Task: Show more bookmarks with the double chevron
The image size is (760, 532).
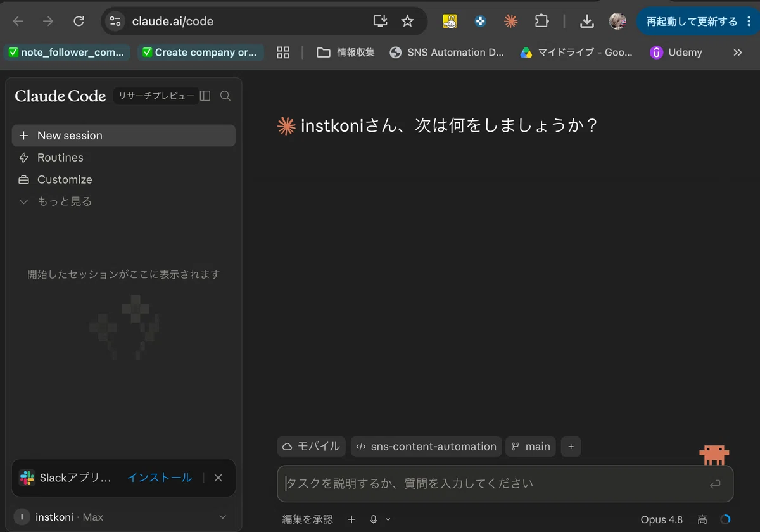Action: 738,53
